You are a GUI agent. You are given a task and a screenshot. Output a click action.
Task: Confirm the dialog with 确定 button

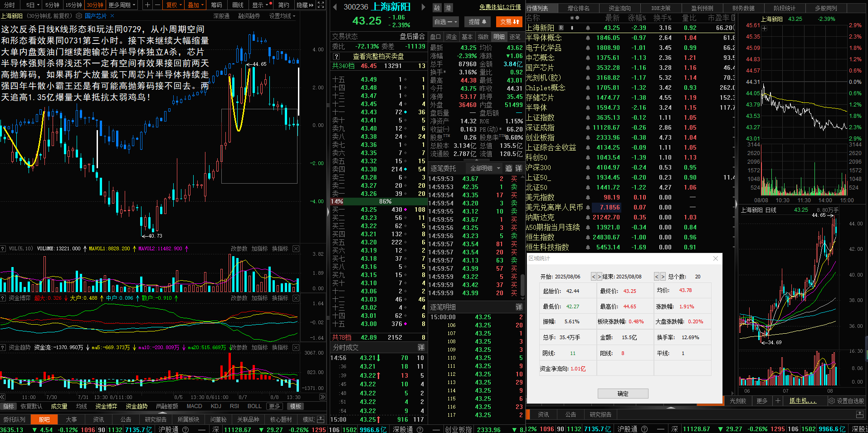click(x=623, y=394)
